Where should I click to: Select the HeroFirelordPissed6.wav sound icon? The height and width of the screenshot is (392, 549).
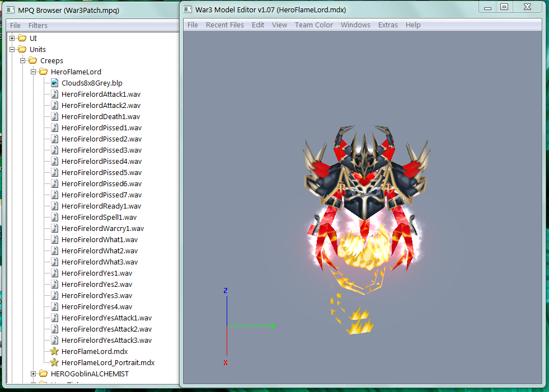55,184
